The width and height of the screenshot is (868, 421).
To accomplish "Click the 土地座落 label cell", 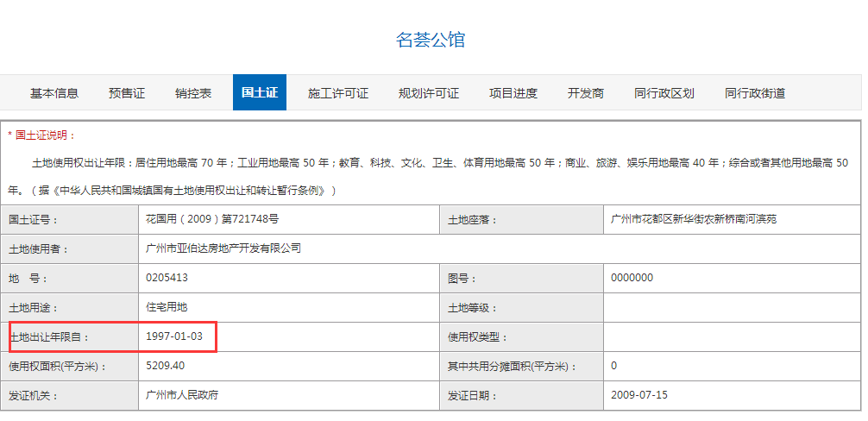I will [522, 220].
